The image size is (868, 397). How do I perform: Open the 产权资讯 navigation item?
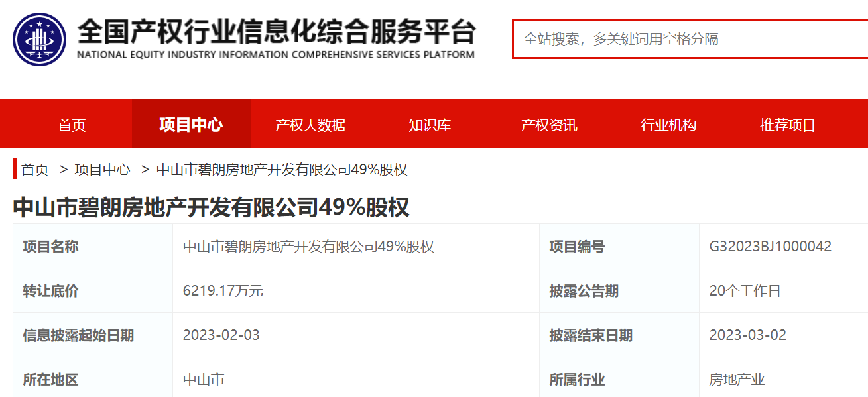pyautogui.click(x=549, y=123)
